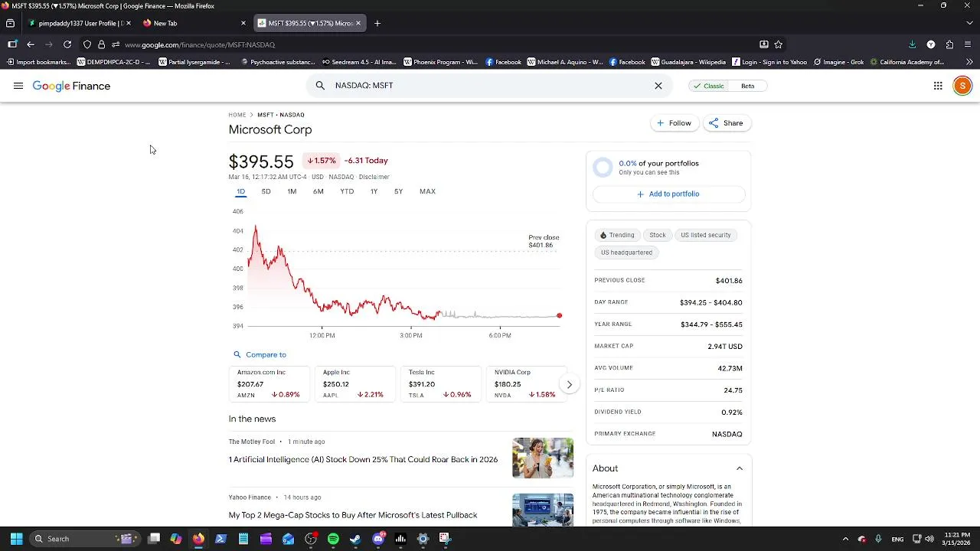Select the MAX chart range
980x551 pixels.
click(x=427, y=191)
